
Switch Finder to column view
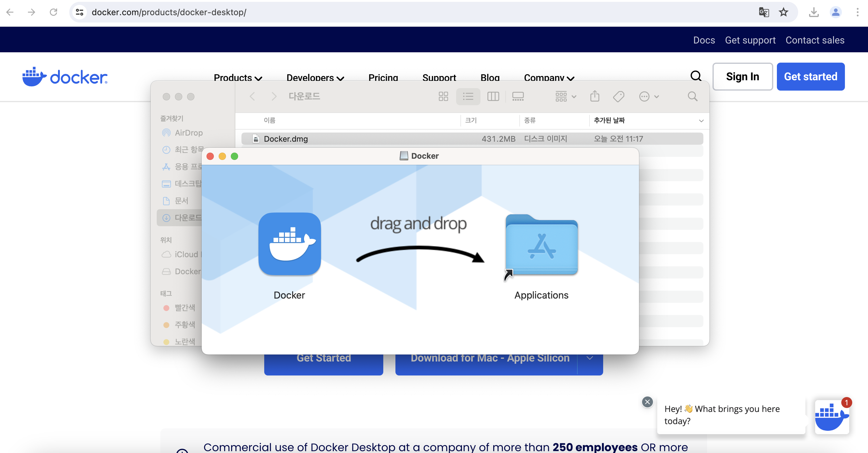(x=493, y=96)
